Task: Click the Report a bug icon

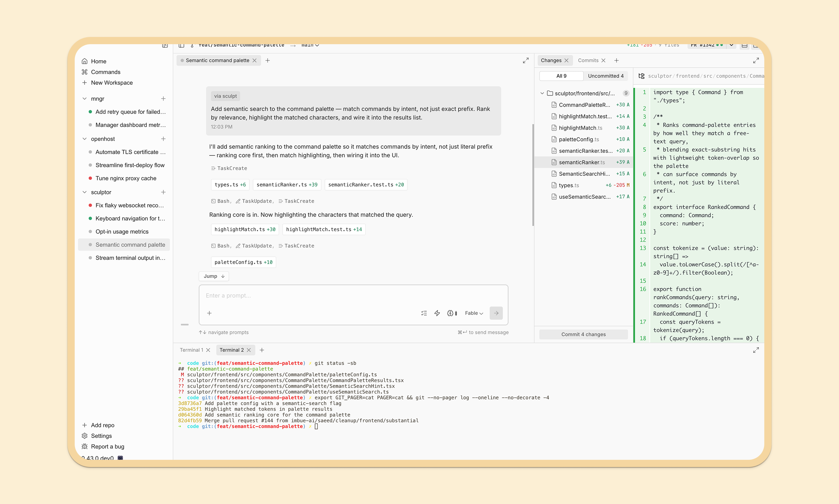Action: point(84,447)
